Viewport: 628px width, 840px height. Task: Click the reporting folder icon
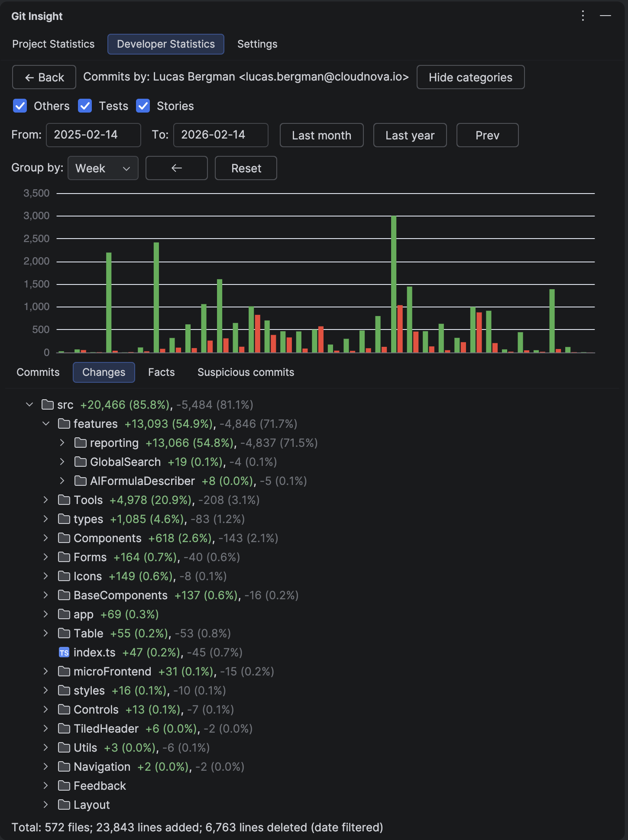80,443
